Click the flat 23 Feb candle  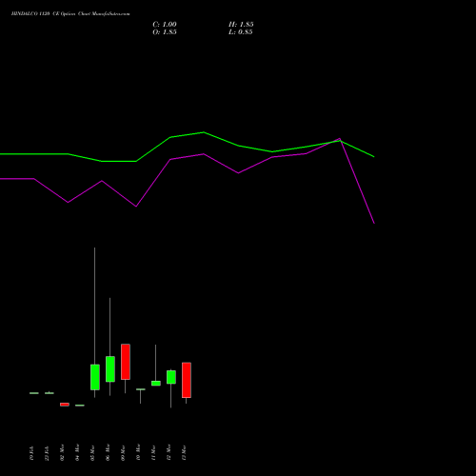[x=50, y=393]
